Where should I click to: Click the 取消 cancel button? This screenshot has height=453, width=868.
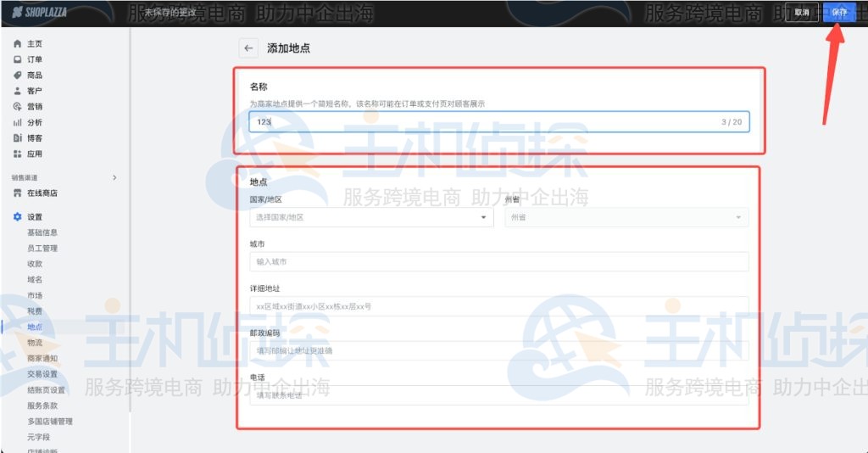pos(802,13)
